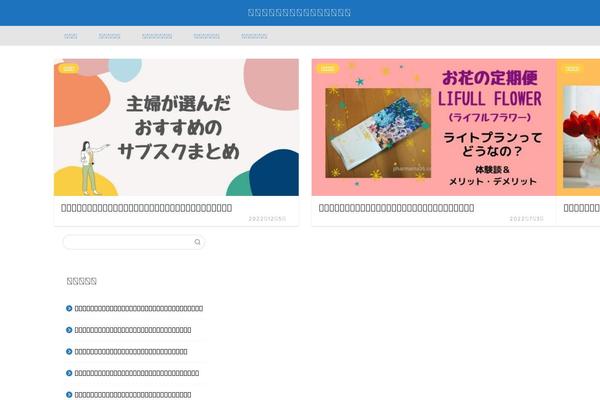Open the first item in the gray navigation bar

tap(71, 36)
